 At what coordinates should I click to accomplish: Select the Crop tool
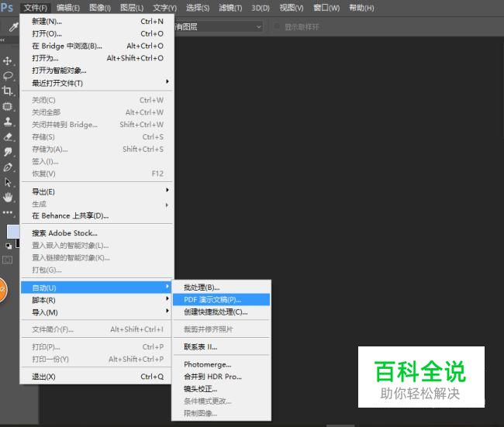[7, 91]
